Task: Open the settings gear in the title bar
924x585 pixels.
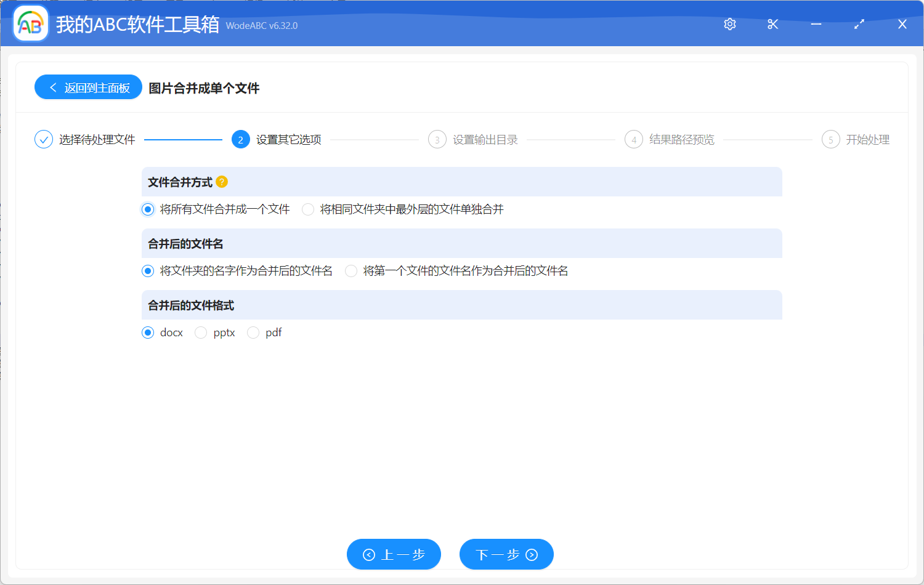Action: (x=729, y=23)
